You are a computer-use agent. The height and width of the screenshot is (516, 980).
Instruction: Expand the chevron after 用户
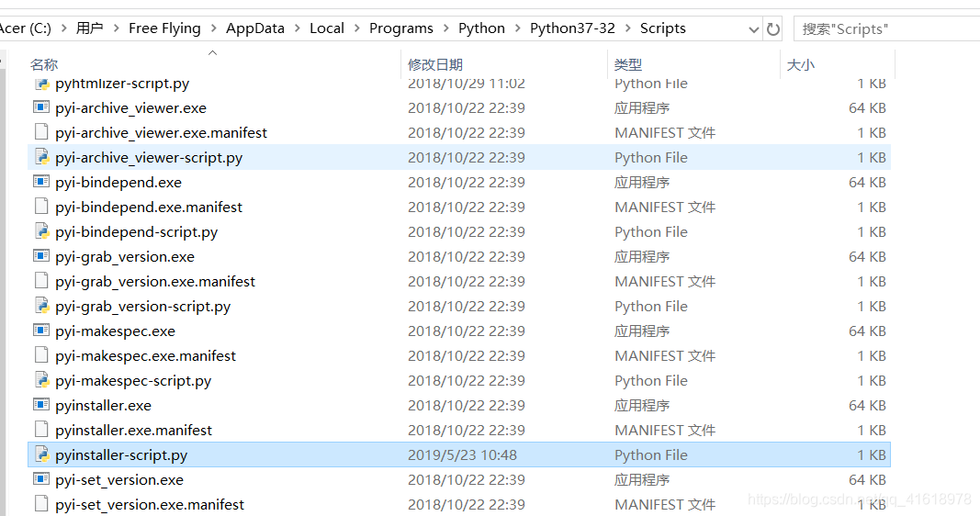(117, 28)
